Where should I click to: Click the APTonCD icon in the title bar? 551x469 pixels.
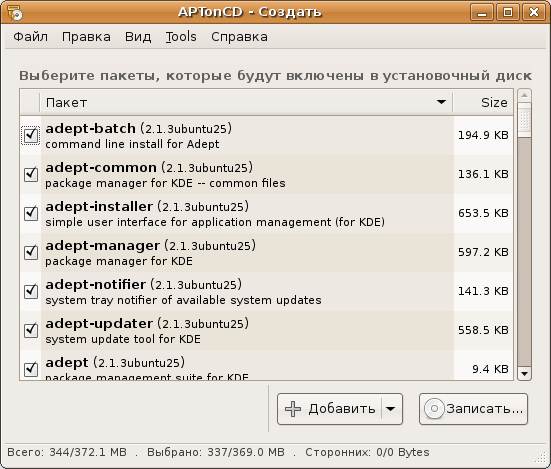click(x=15, y=12)
